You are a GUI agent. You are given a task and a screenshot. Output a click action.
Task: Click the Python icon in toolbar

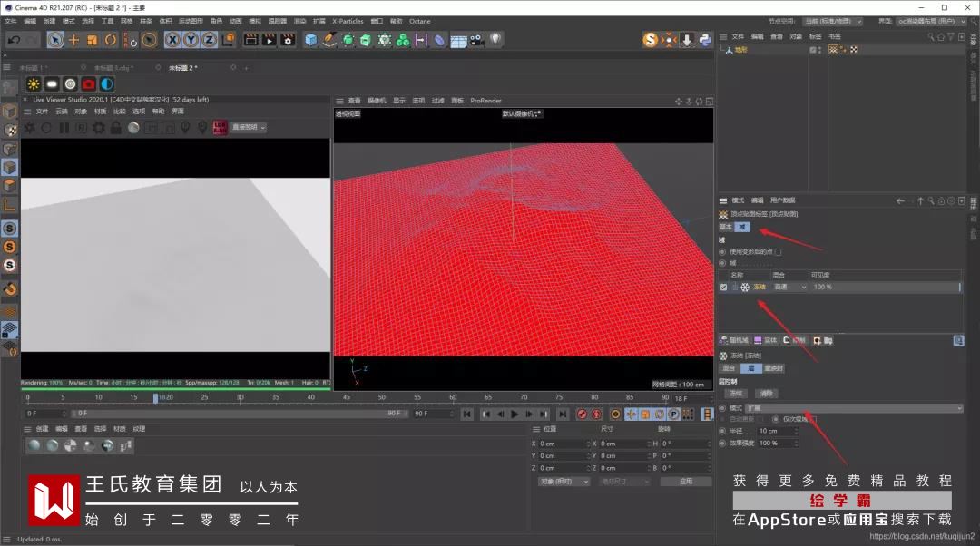705,40
